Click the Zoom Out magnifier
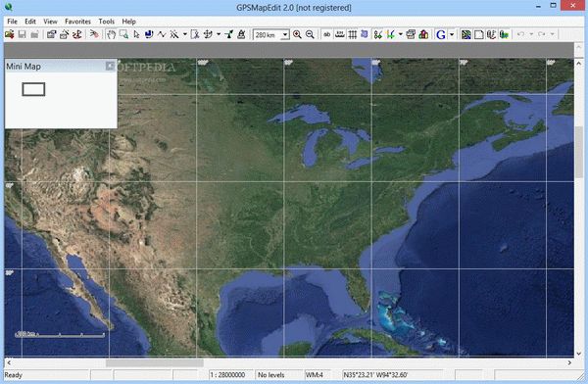588x384 pixels. [310, 35]
